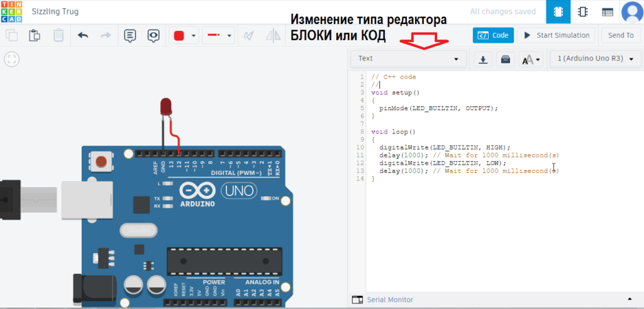644x309 pixels.
Task: Redo the last undone action
Action: pos(106,35)
